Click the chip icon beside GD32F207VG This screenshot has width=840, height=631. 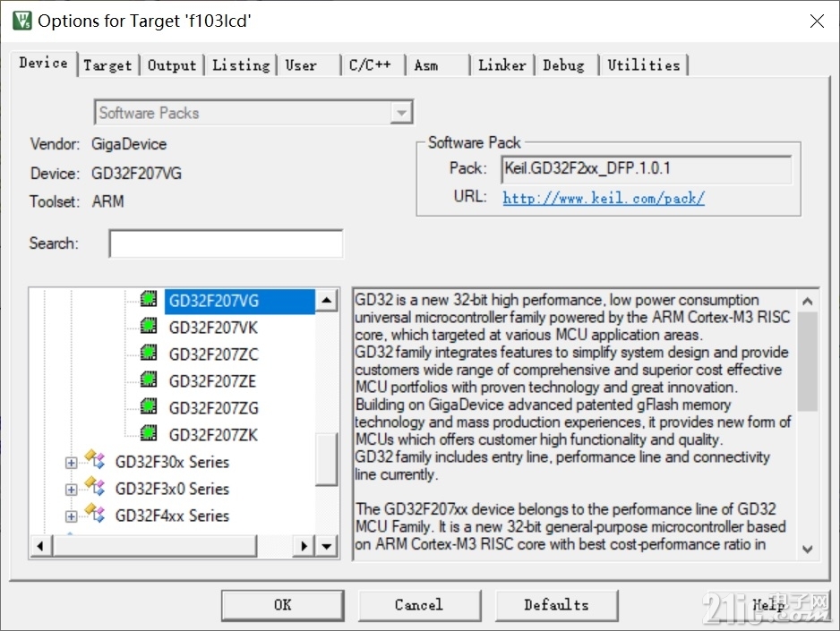pyautogui.click(x=149, y=299)
